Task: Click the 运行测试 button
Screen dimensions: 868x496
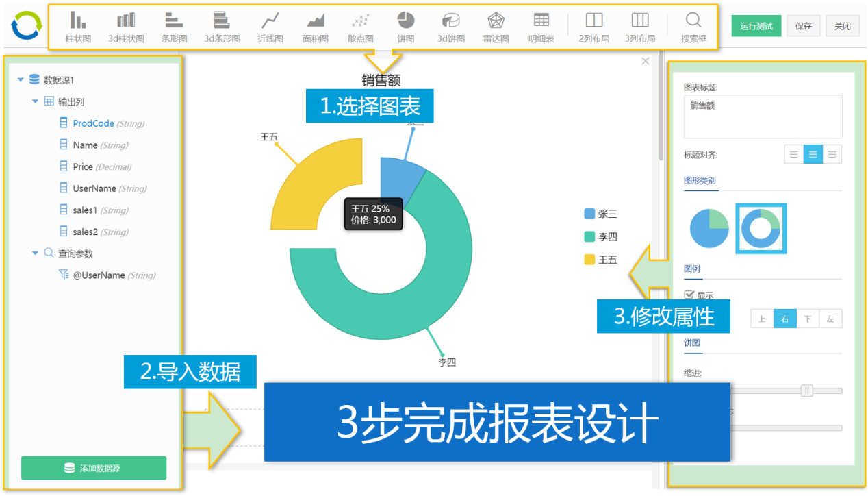Action: (756, 26)
